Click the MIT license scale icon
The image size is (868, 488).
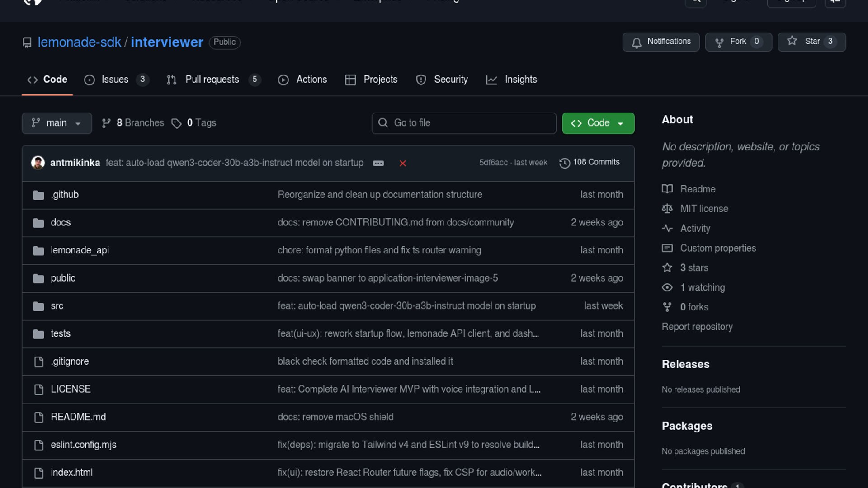(x=667, y=209)
